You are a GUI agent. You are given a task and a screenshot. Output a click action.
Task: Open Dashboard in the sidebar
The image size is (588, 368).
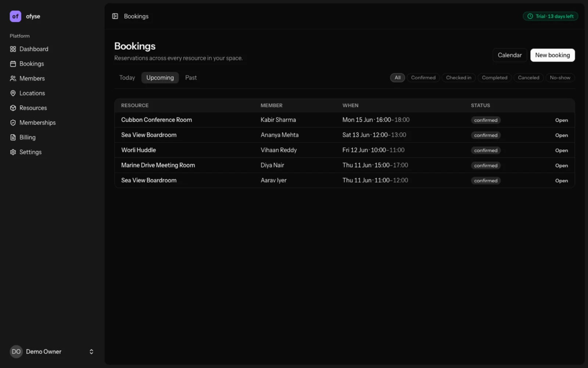pyautogui.click(x=52, y=49)
